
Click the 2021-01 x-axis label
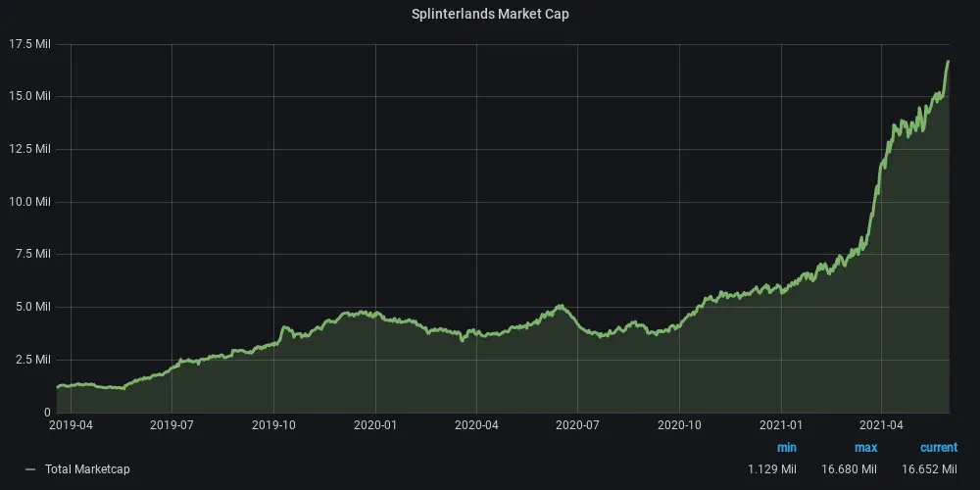780,425
